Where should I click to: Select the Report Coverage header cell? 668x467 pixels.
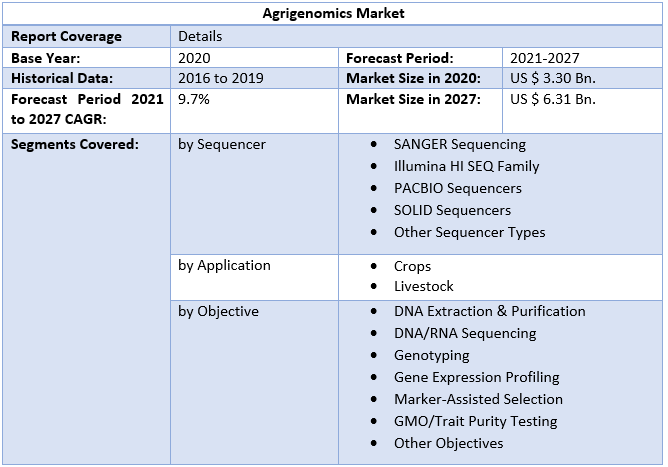[x=66, y=36]
